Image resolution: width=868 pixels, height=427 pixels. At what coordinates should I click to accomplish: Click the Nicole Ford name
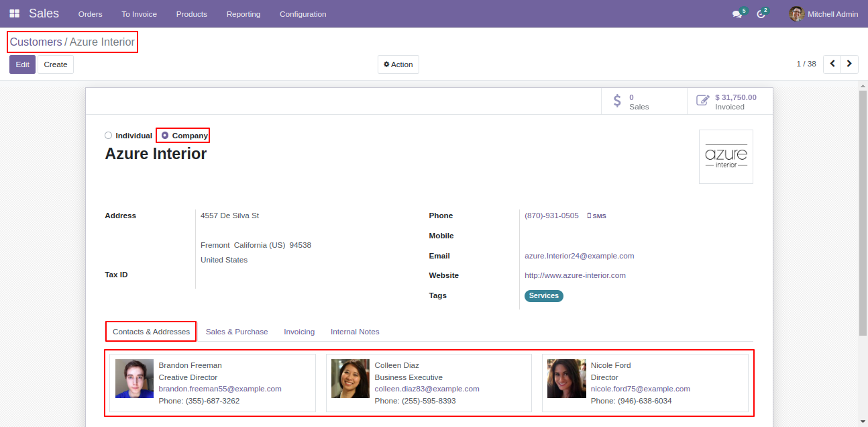pos(611,365)
